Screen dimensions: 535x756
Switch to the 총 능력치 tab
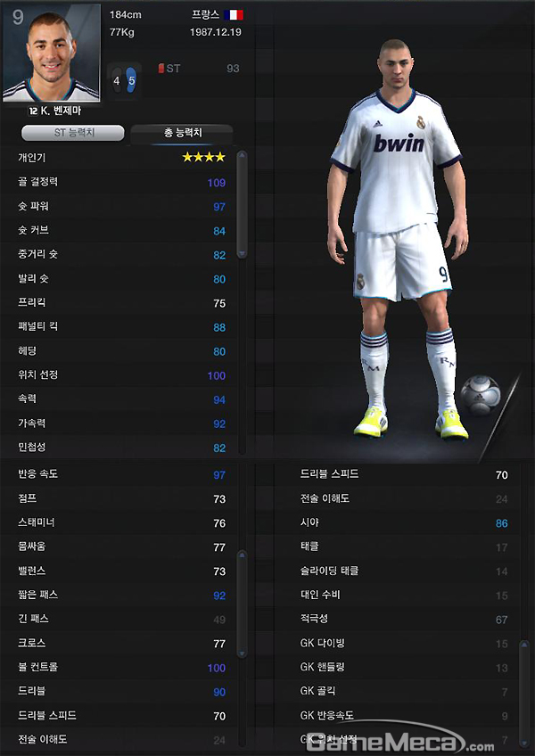click(183, 134)
